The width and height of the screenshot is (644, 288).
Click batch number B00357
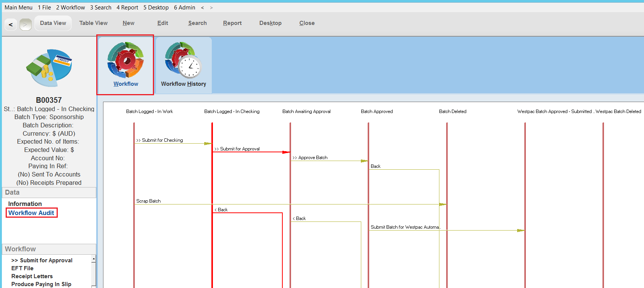point(49,100)
